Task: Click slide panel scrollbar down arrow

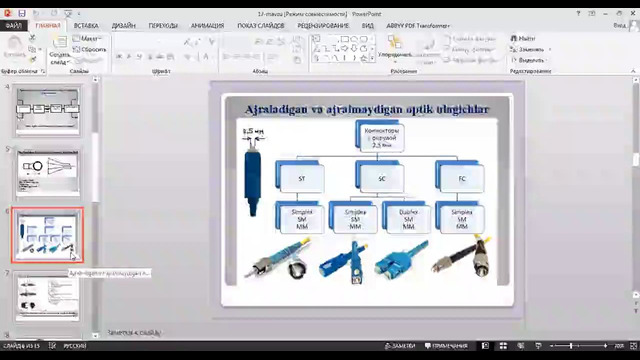Action: pos(95,335)
